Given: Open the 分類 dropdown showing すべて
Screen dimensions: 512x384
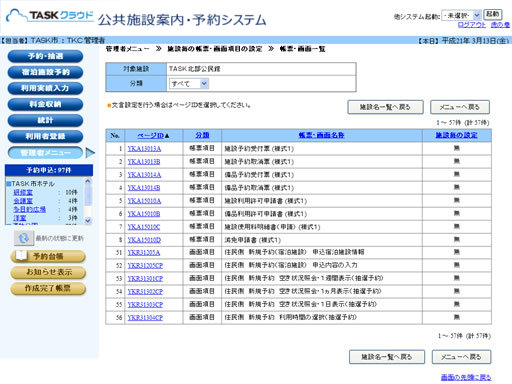Looking at the screenshot, I should 189,84.
